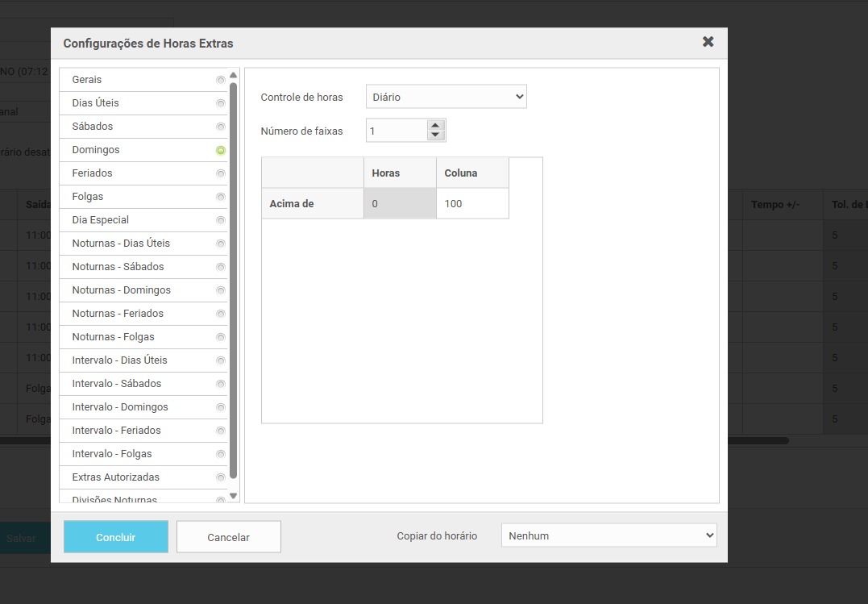This screenshot has width=868, height=604.
Task: Select the Dias Úteis category
Action: click(96, 103)
